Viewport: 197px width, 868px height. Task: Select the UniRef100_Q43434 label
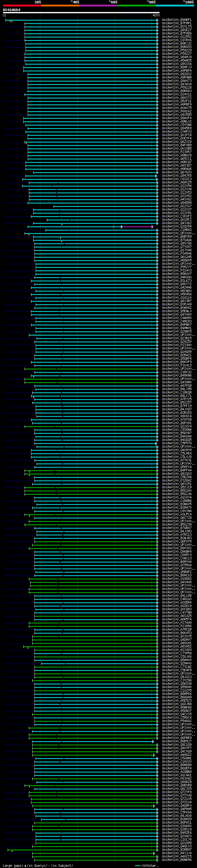pos(176,84)
